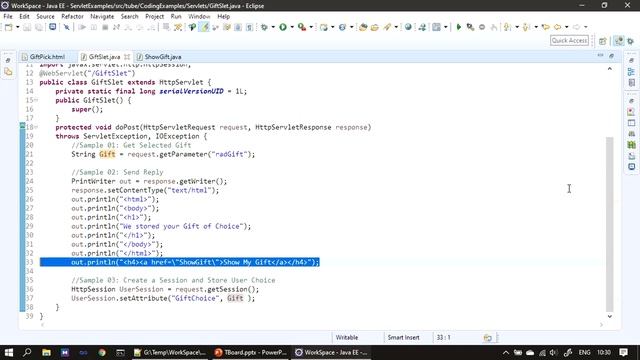Open the G:\Temp\WorkSpace Notepad++ taskbar item

coord(170,352)
